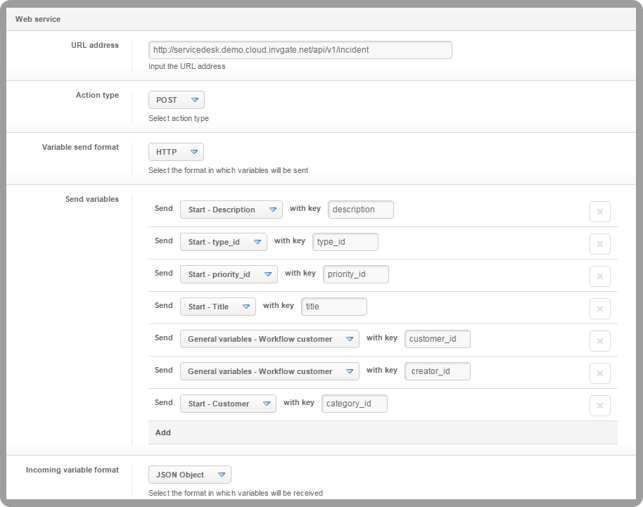Delete the priority_id send variable
643x507 pixels.
tap(600, 276)
